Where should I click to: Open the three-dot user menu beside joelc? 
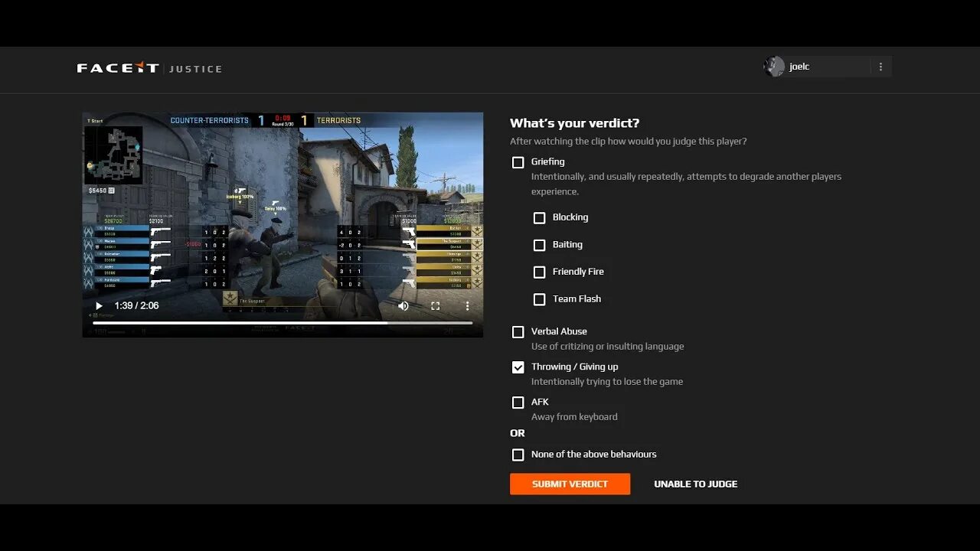[880, 67]
